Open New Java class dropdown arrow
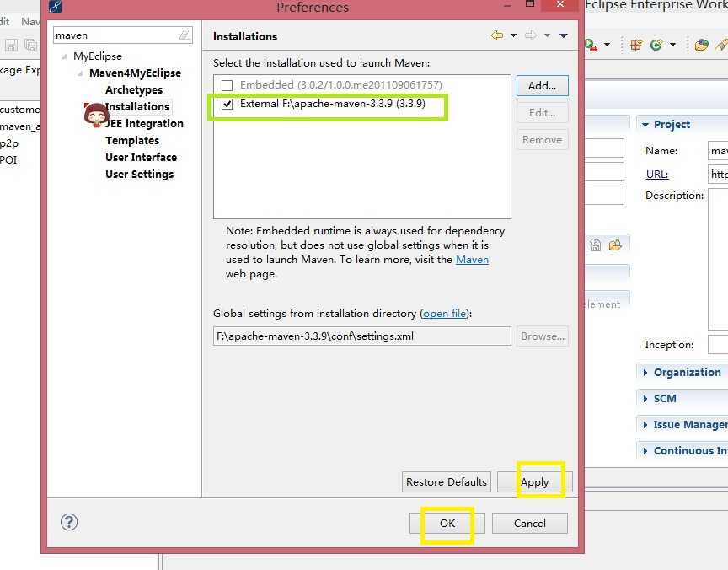This screenshot has width=728, height=570. tap(672, 45)
